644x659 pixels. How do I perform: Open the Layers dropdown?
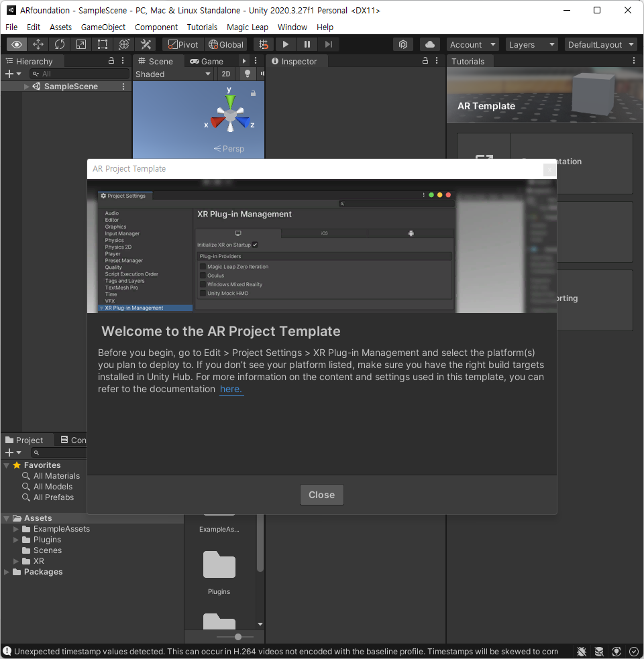coord(532,44)
